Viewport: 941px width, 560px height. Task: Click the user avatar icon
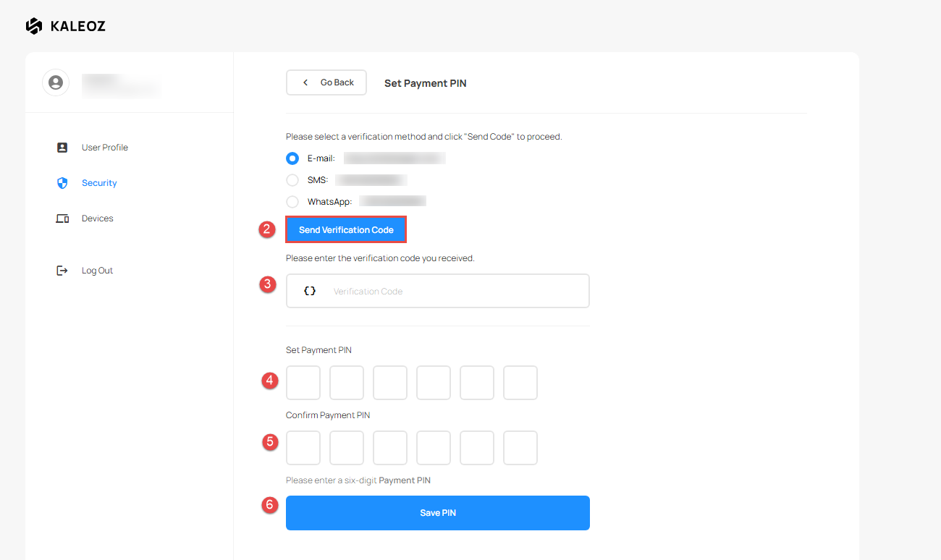pyautogui.click(x=56, y=82)
